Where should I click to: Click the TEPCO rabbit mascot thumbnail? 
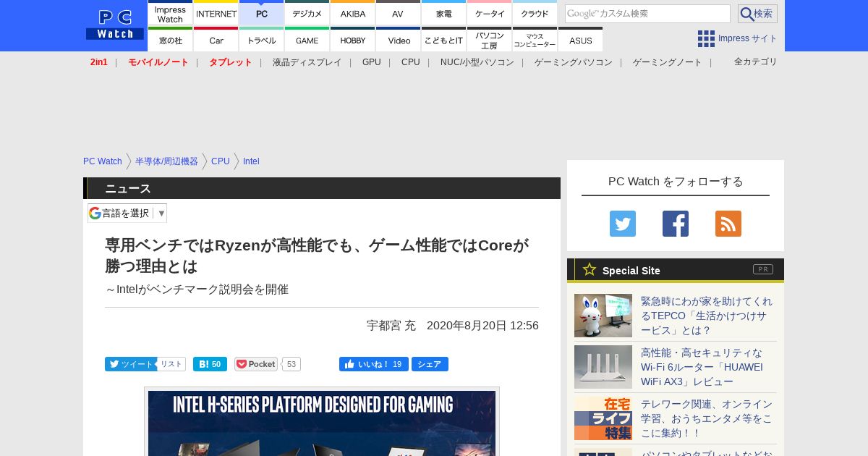[x=603, y=316]
